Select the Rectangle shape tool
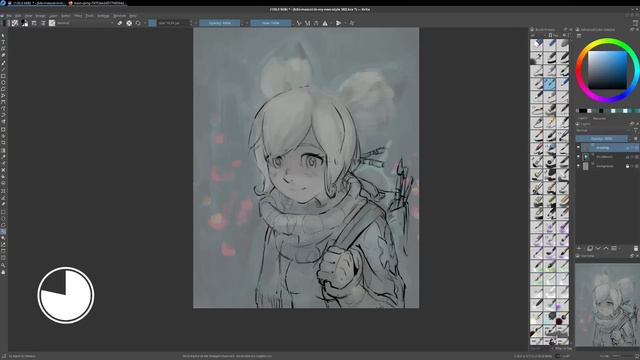Viewport: 640px width, 360px height. 3,76
